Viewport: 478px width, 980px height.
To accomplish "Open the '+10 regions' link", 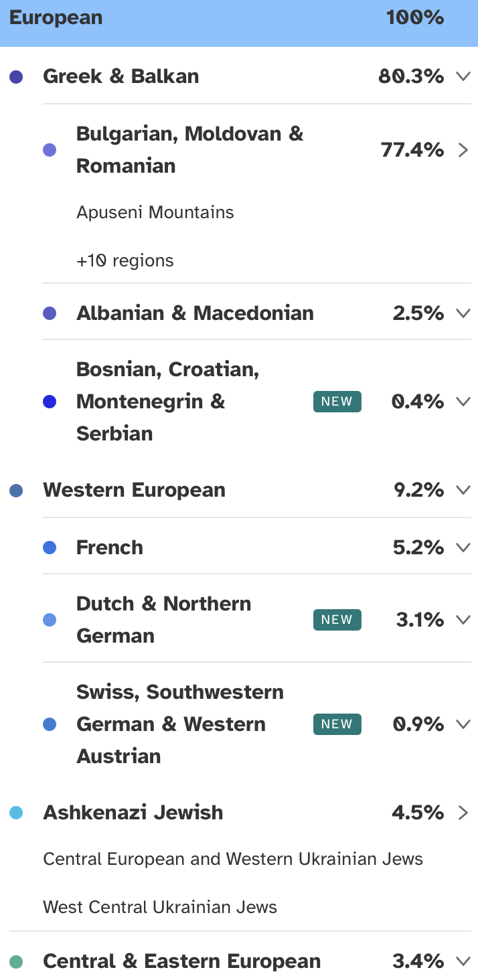I will 125,260.
